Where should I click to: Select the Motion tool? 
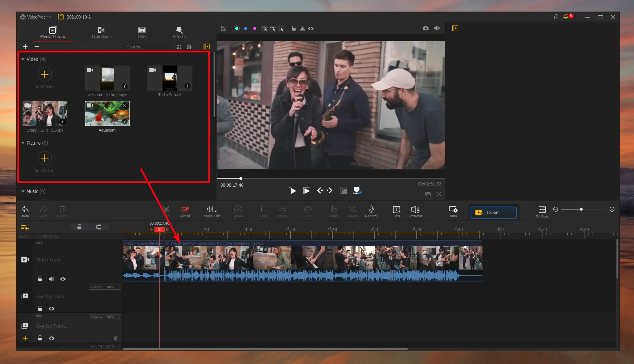click(282, 212)
